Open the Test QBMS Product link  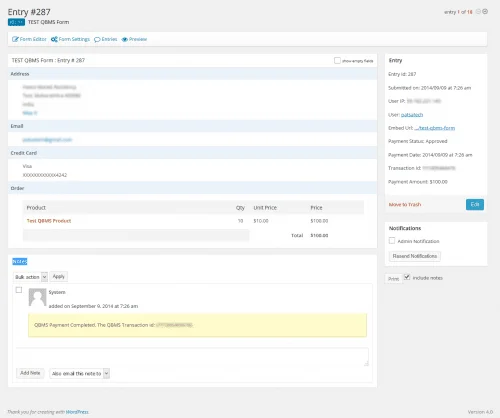(49, 221)
